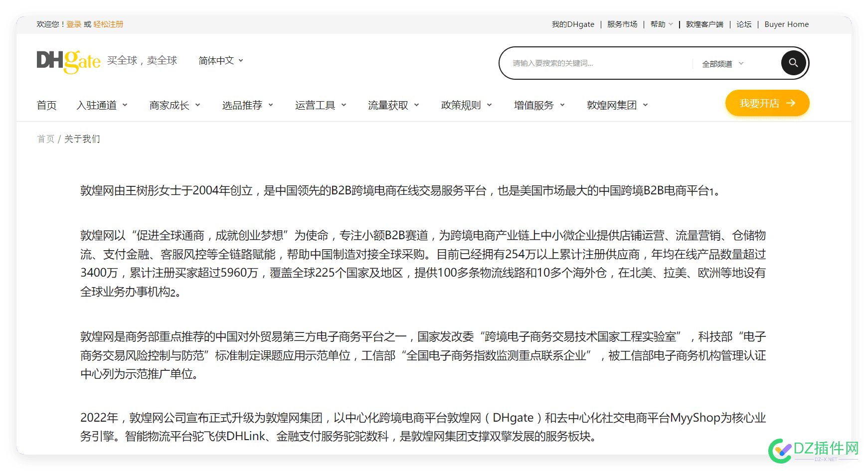Expand the 选品推荐 menu chevron
This screenshot has height=471, width=868.
tap(271, 105)
